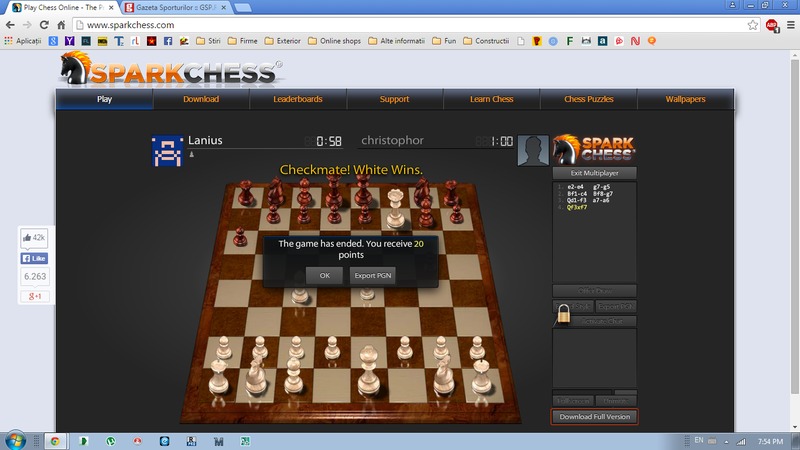Click the Exit Multiplayer button

pyautogui.click(x=594, y=173)
